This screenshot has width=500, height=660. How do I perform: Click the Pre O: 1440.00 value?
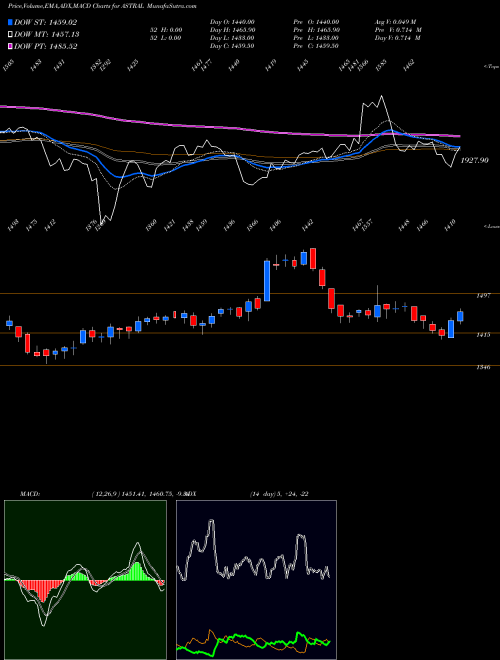click(x=316, y=22)
